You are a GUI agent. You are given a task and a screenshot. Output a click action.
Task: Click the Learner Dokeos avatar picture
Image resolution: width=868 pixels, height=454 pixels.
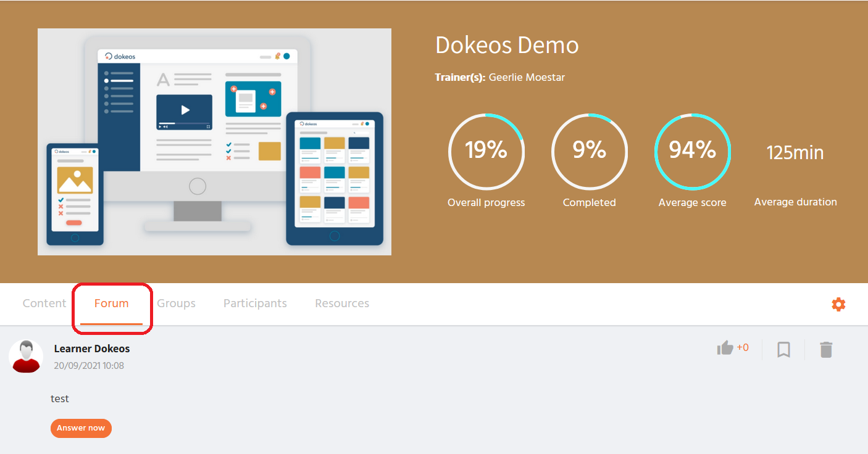pos(26,357)
